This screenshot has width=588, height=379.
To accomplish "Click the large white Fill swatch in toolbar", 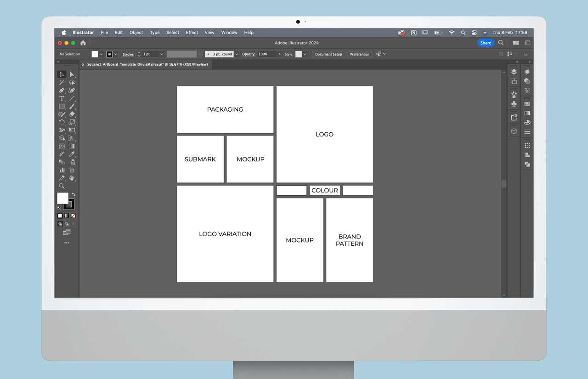I will (62, 198).
